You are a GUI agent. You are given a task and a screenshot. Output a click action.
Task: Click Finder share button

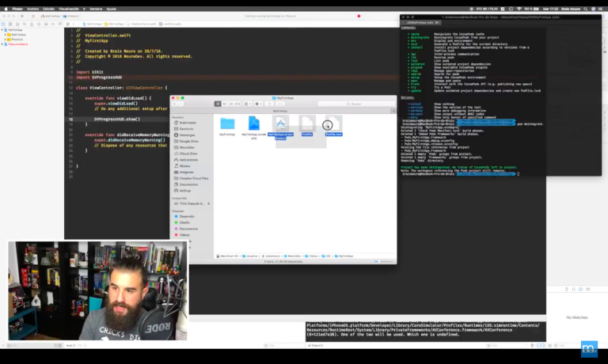pyautogui.click(x=269, y=104)
